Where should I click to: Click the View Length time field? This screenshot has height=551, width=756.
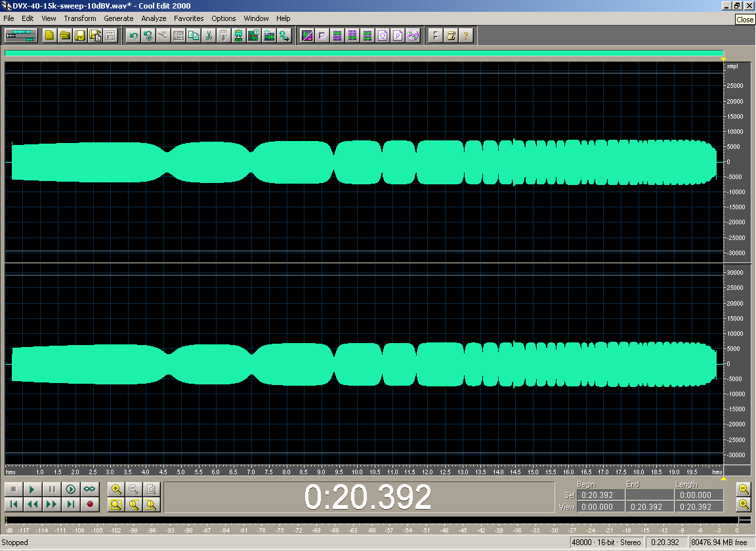[699, 507]
